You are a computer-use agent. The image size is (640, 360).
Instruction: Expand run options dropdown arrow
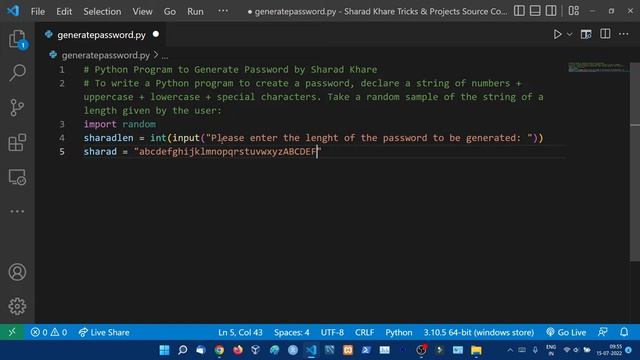pyautogui.click(x=569, y=34)
